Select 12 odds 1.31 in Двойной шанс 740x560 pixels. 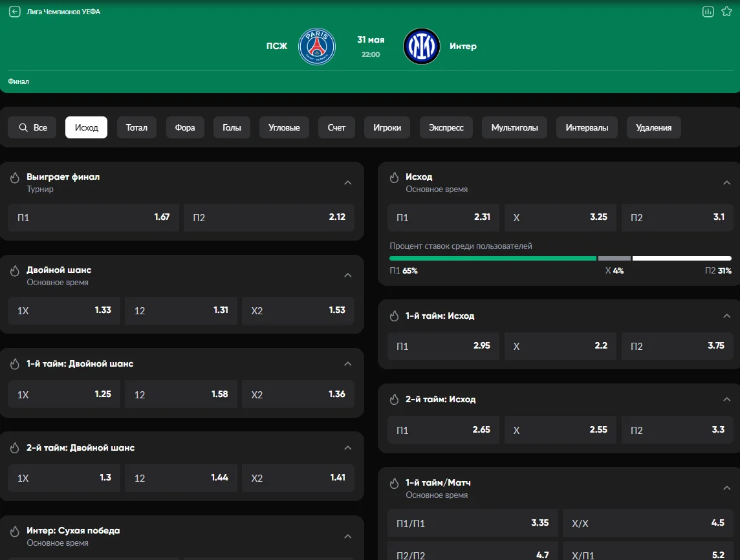181,310
